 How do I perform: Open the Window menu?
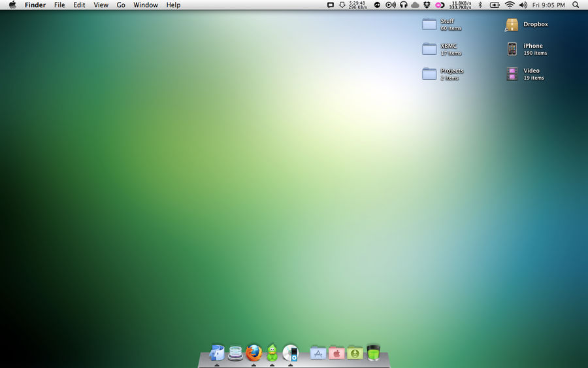(x=146, y=5)
